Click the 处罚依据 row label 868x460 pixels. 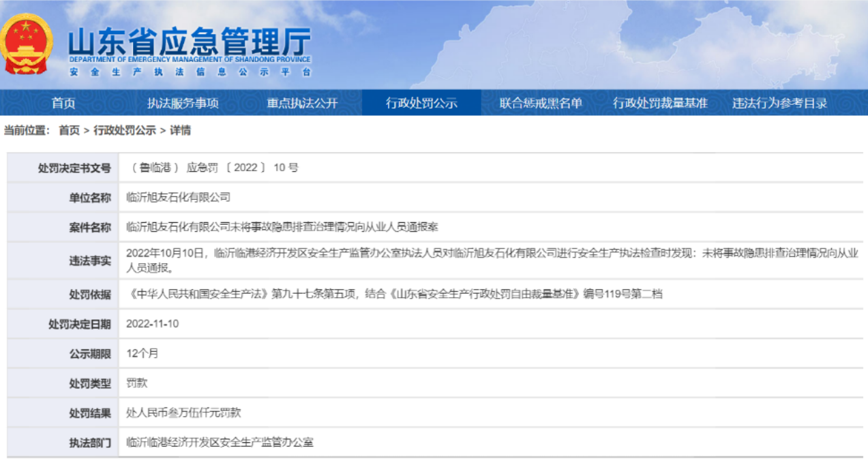coord(90,294)
